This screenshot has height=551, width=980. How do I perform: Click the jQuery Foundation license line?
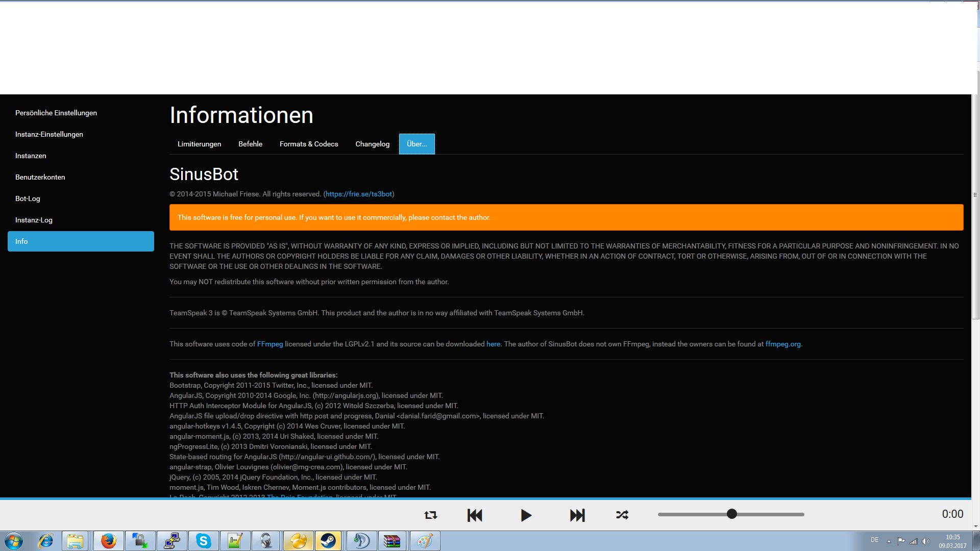click(x=273, y=477)
